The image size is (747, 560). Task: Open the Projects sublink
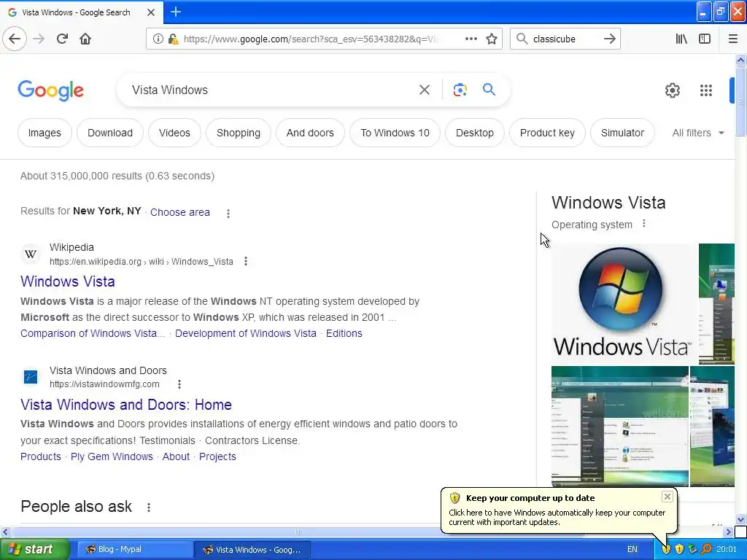217,456
